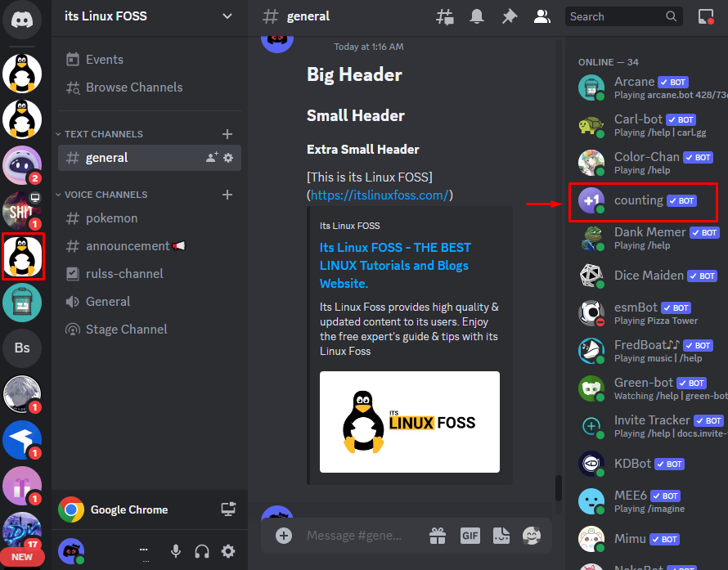Add a new text channel
728x570 pixels.
point(227,134)
